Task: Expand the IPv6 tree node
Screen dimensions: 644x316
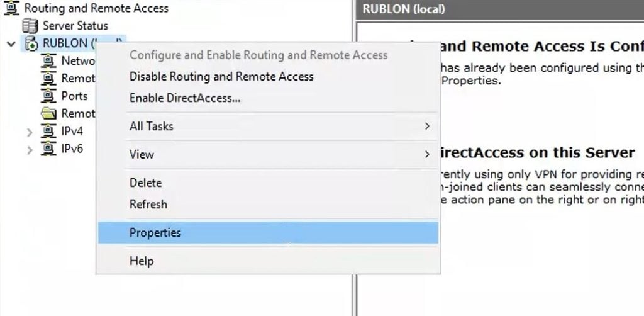Action: (30, 150)
